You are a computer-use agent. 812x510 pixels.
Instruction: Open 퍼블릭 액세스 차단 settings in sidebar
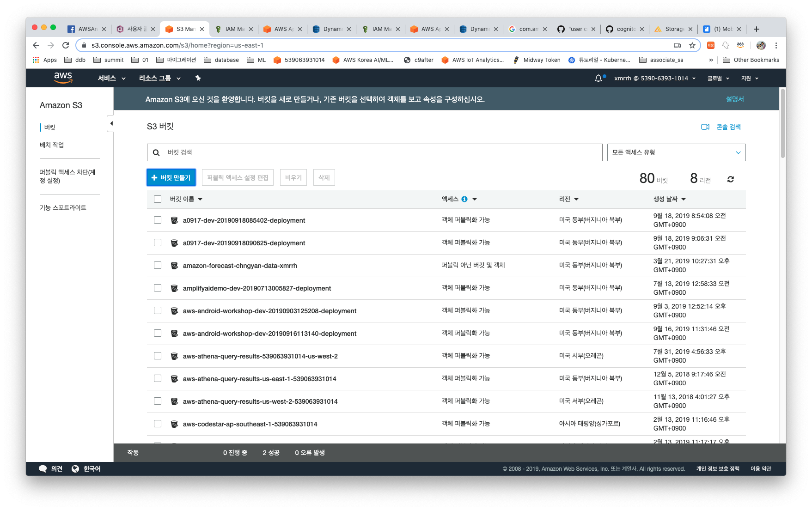pos(67,176)
